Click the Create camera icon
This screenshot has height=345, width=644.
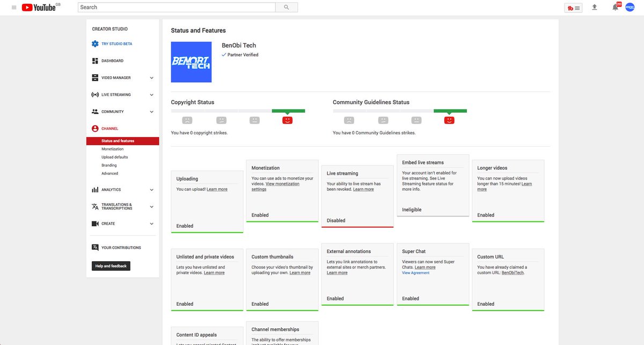(95, 224)
